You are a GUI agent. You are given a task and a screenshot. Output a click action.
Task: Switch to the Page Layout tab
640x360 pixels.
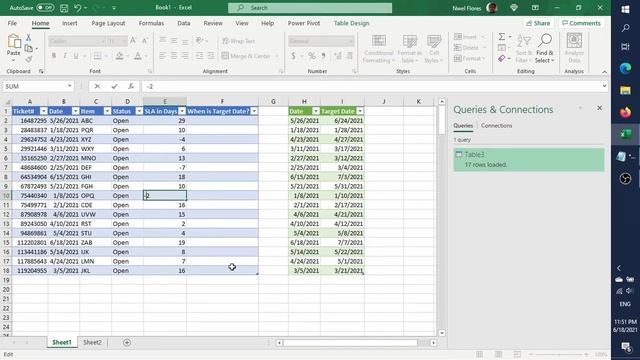(x=108, y=23)
